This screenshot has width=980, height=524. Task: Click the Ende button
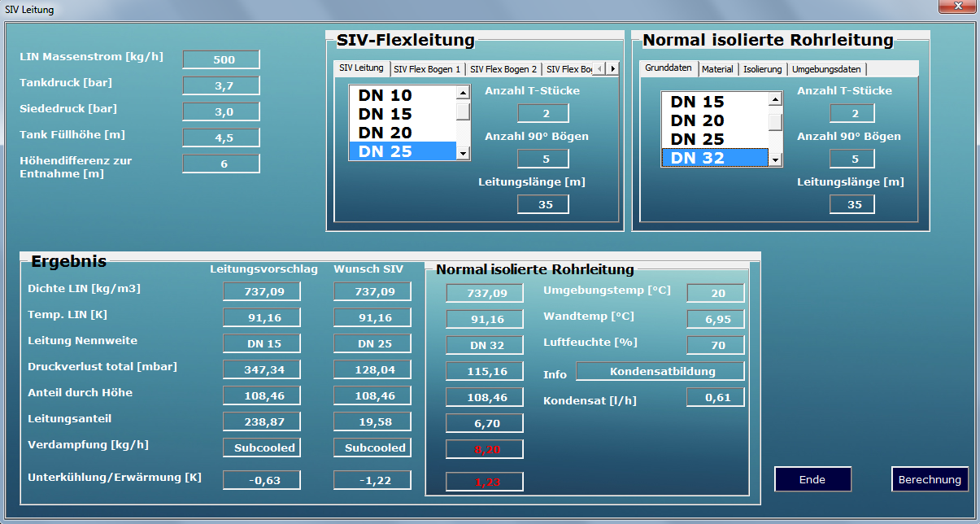coord(812,479)
